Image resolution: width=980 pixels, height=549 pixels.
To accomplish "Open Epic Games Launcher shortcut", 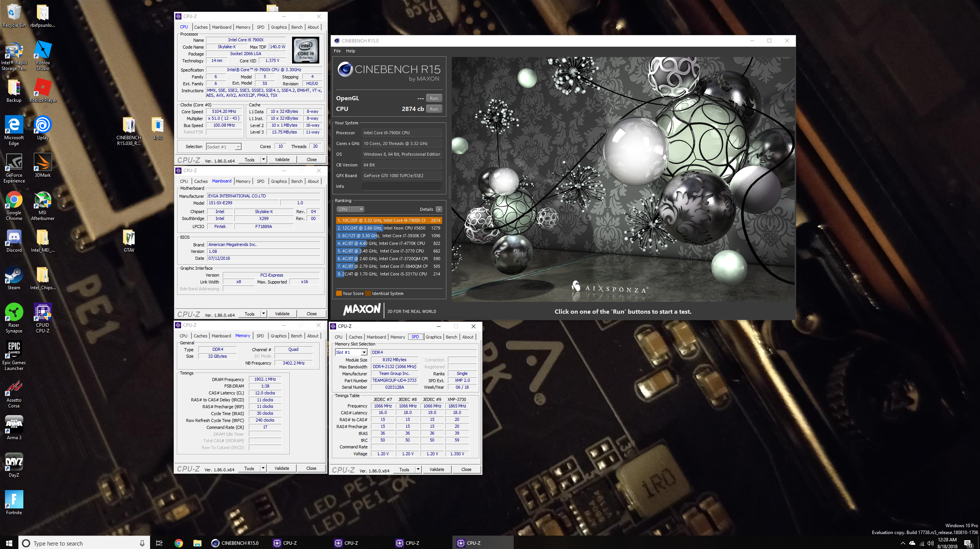I will (x=14, y=356).
